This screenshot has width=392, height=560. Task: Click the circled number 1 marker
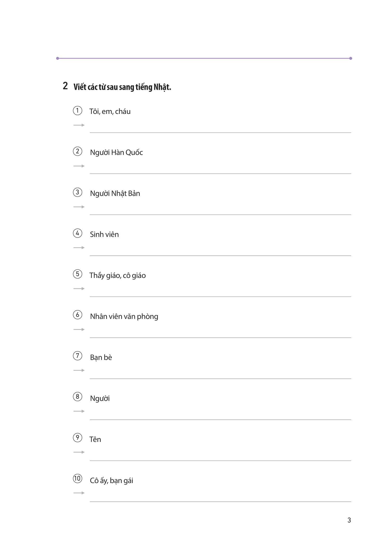[x=77, y=111]
